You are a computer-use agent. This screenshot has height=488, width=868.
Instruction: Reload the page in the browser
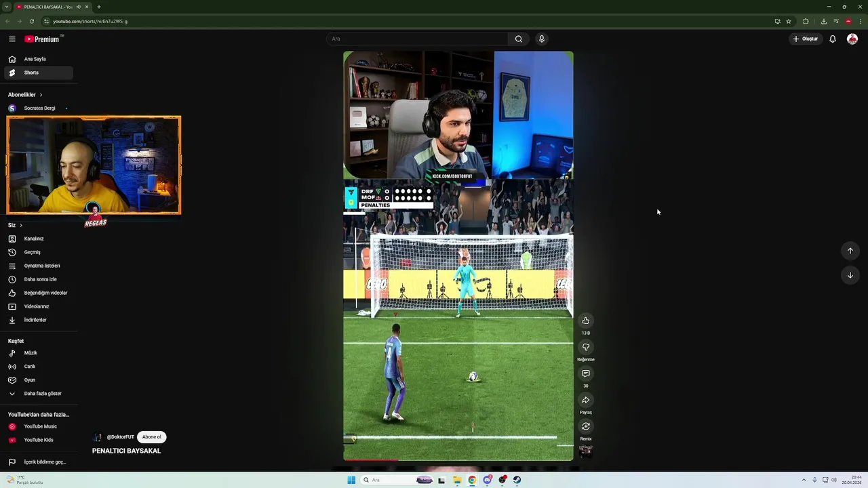coord(31,21)
